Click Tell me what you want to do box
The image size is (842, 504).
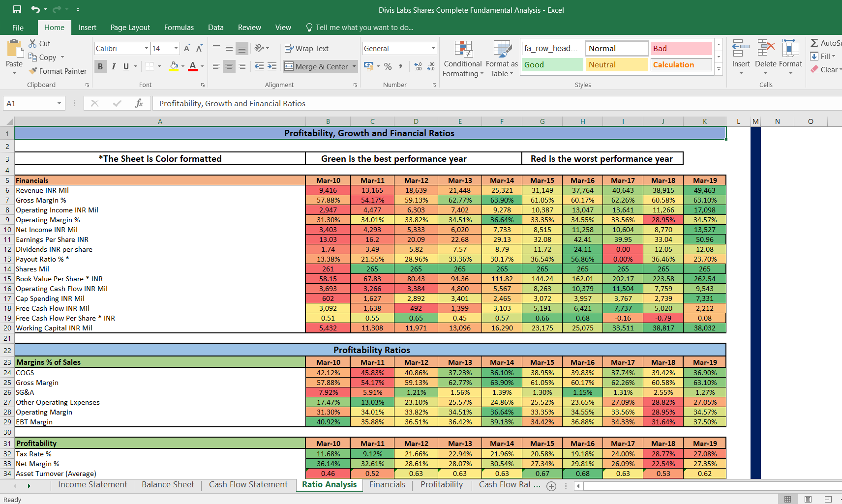point(360,28)
